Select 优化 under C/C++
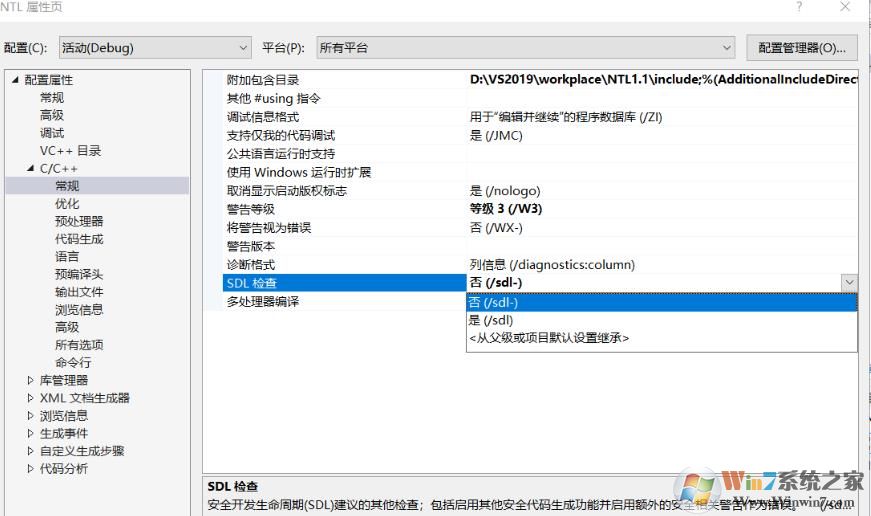The image size is (871, 516). click(67, 203)
